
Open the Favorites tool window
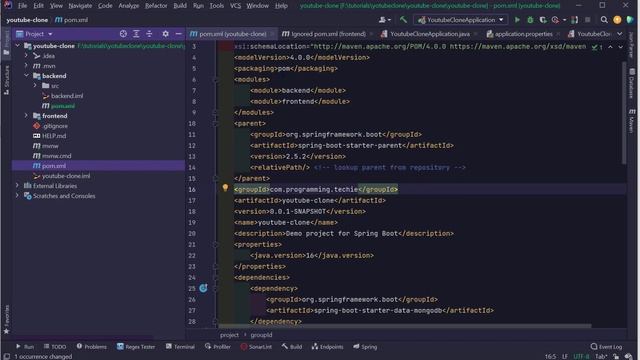click(x=6, y=319)
